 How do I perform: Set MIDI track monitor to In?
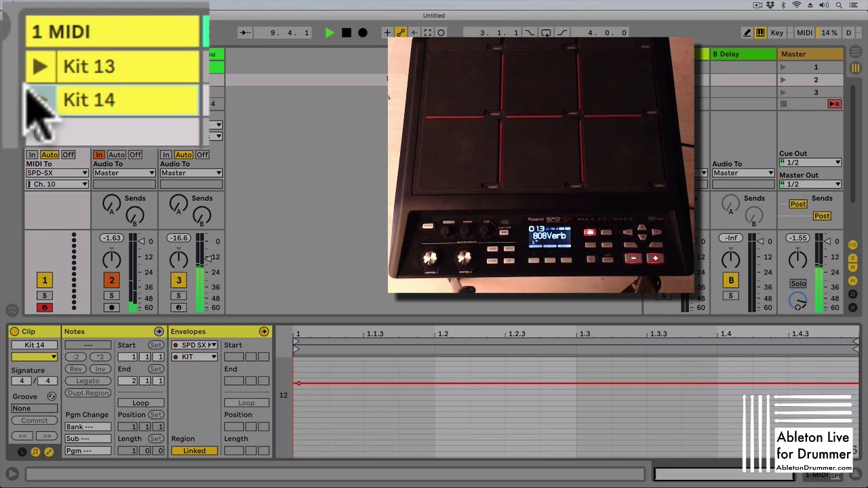click(x=32, y=155)
